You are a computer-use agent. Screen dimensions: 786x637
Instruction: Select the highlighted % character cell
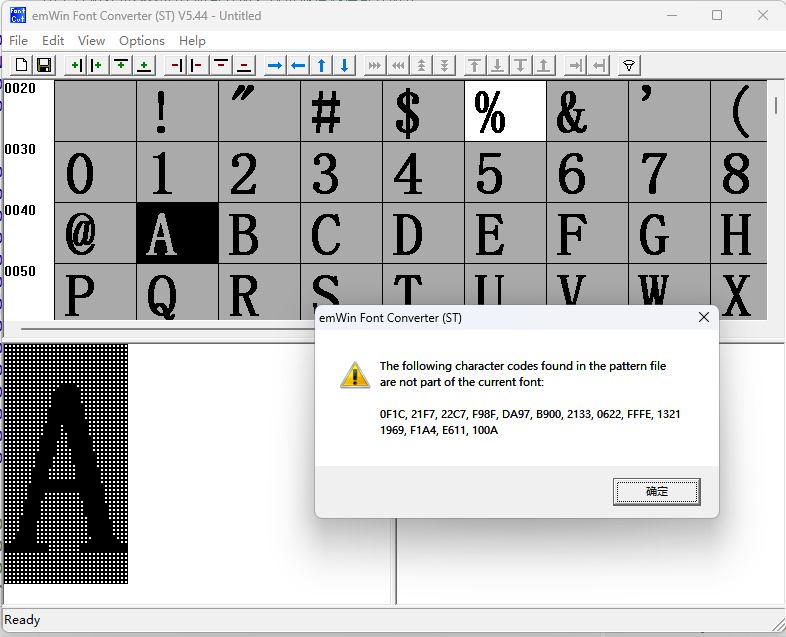coord(505,111)
